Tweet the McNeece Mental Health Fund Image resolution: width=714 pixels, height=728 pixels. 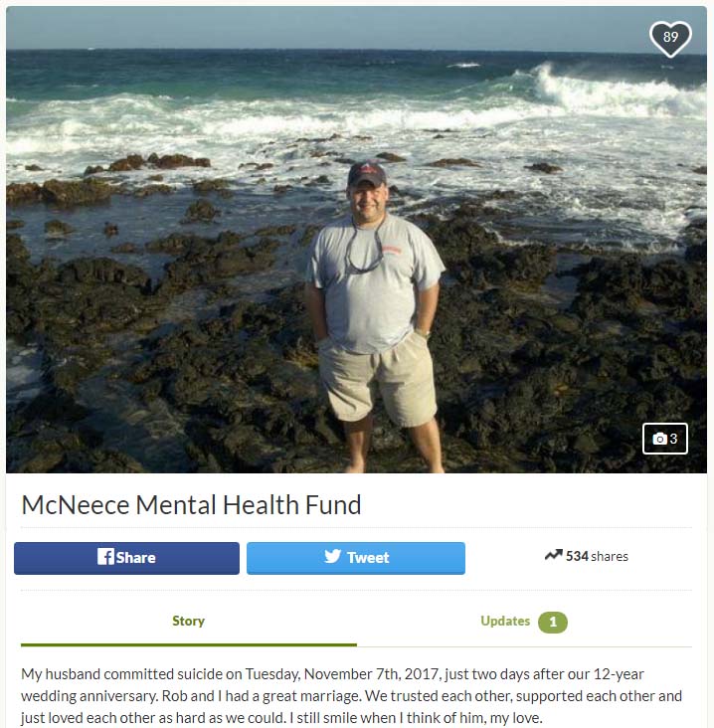356,558
